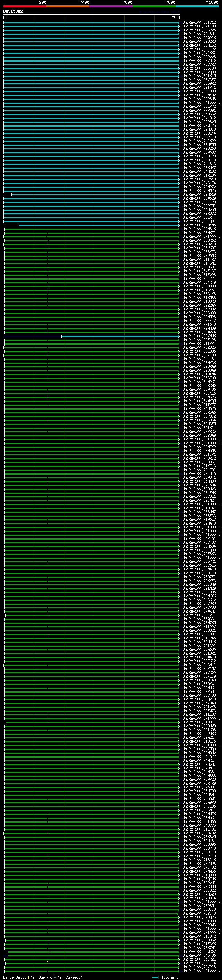Open hit UniRef100_C3TS12
This screenshot has width=222, height=980.
coord(199,23)
